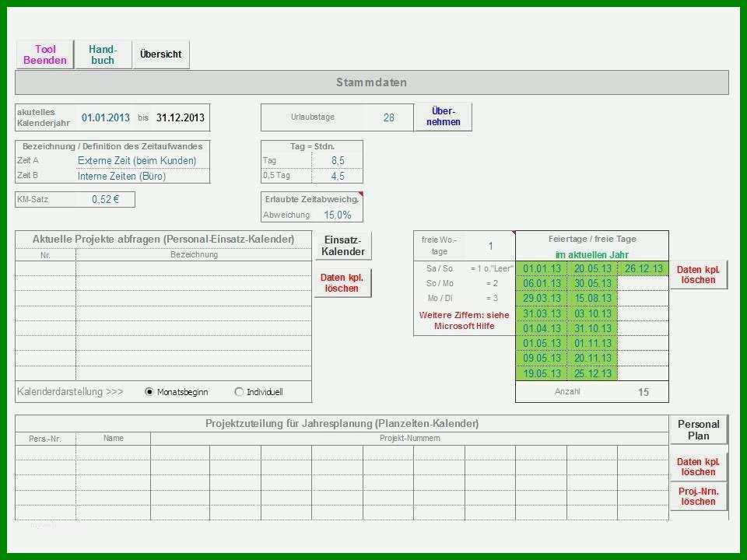Screen dimensions: 747x560
Task: Select holiday date 19.05.13
Action: pos(542,373)
